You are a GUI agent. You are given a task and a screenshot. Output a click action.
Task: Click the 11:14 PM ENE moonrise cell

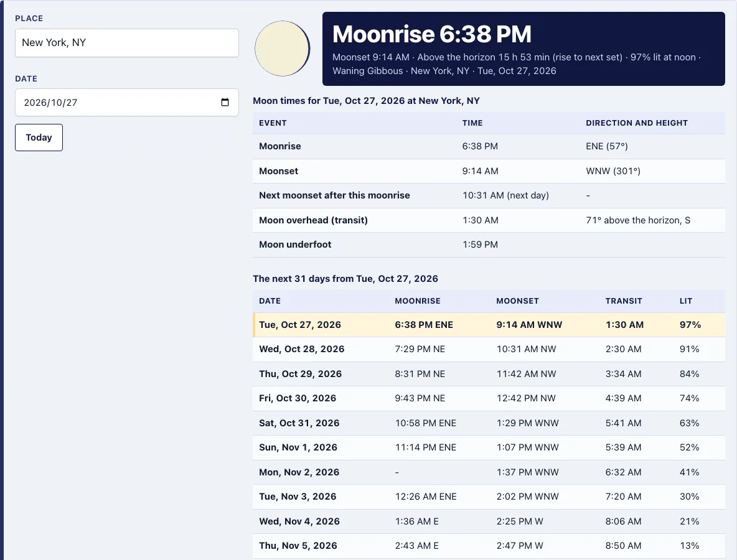click(x=425, y=447)
